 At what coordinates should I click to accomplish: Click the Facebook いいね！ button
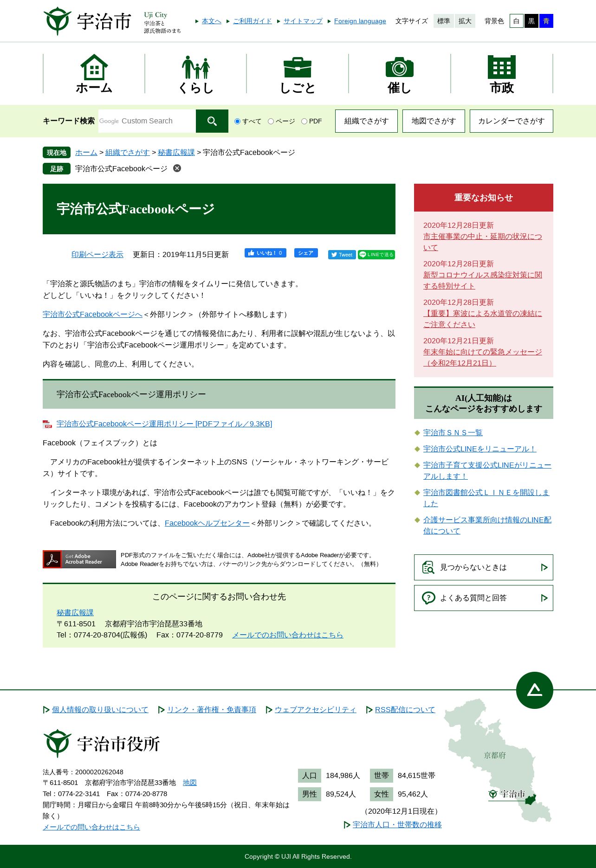tap(266, 253)
